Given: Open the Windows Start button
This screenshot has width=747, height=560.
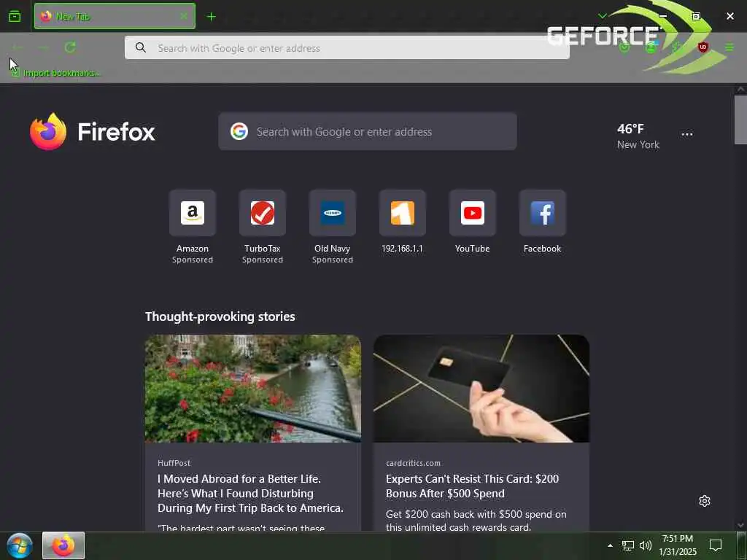Looking at the screenshot, I should tap(20, 545).
